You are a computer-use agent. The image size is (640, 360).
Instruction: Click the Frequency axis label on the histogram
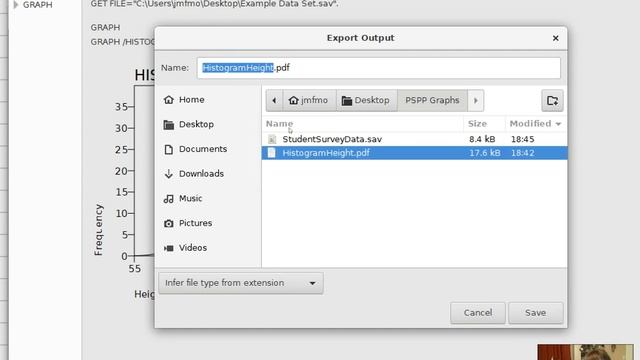click(x=98, y=230)
